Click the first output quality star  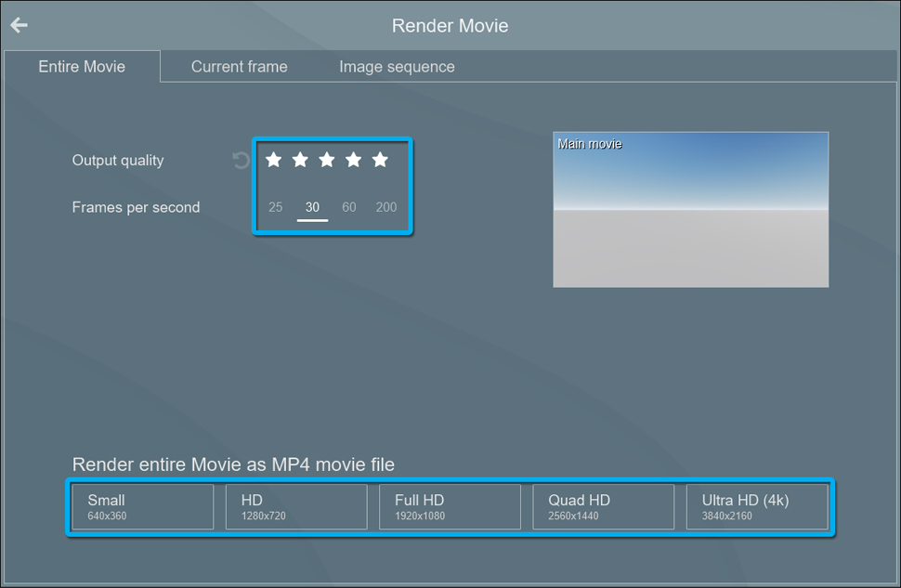tap(273, 160)
